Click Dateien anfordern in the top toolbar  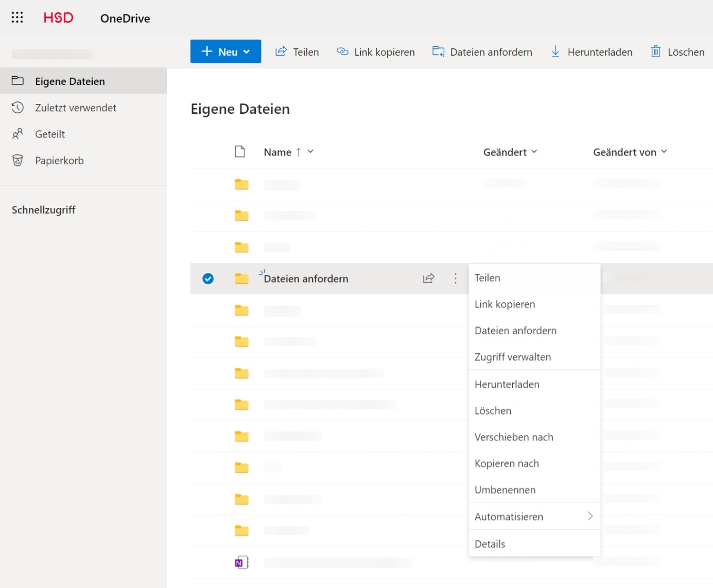(482, 52)
